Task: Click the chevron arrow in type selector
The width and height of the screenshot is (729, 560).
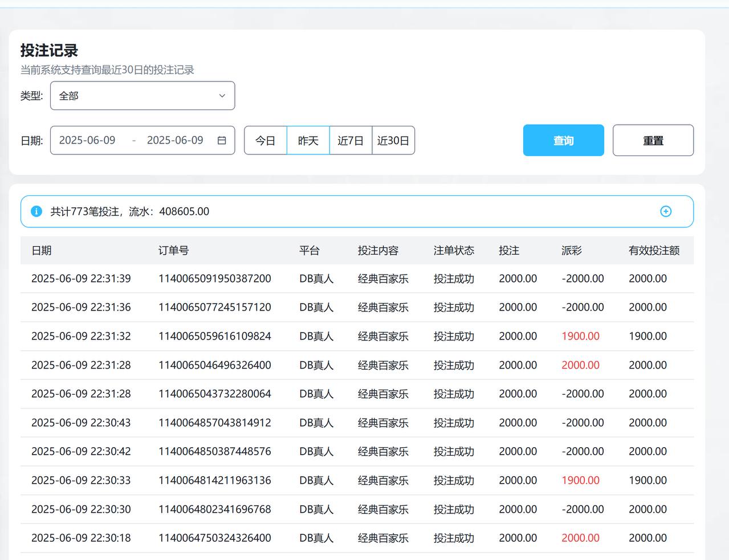Action: click(x=222, y=96)
